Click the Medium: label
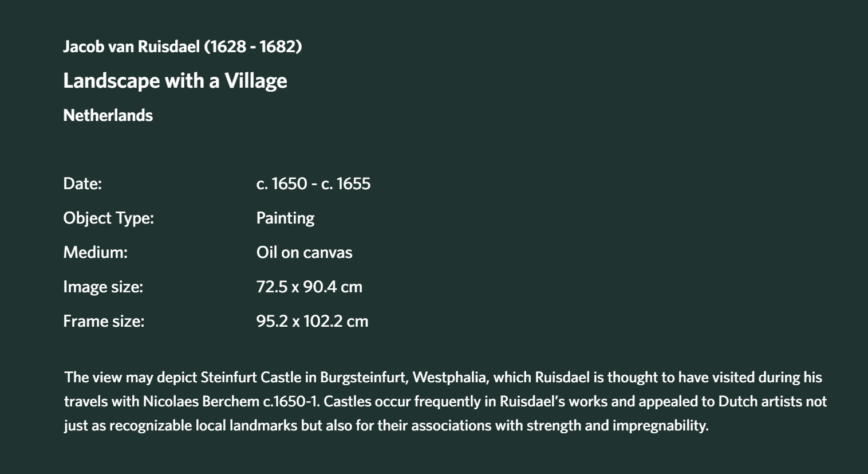The height and width of the screenshot is (474, 868). (95, 252)
